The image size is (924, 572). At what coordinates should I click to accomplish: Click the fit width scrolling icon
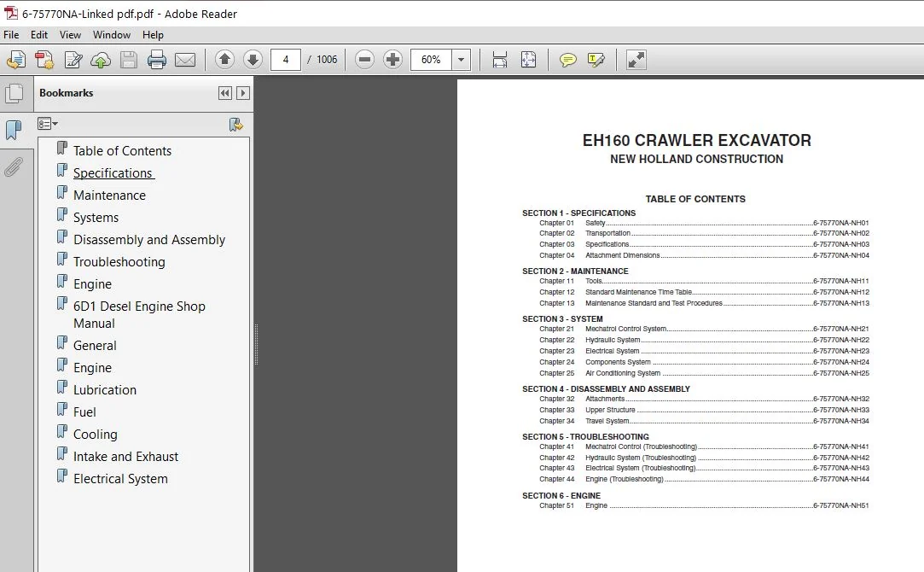(x=500, y=60)
